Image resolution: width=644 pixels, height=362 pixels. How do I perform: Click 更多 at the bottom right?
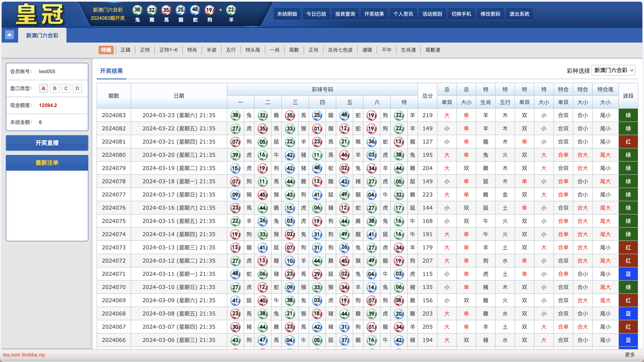point(630,355)
